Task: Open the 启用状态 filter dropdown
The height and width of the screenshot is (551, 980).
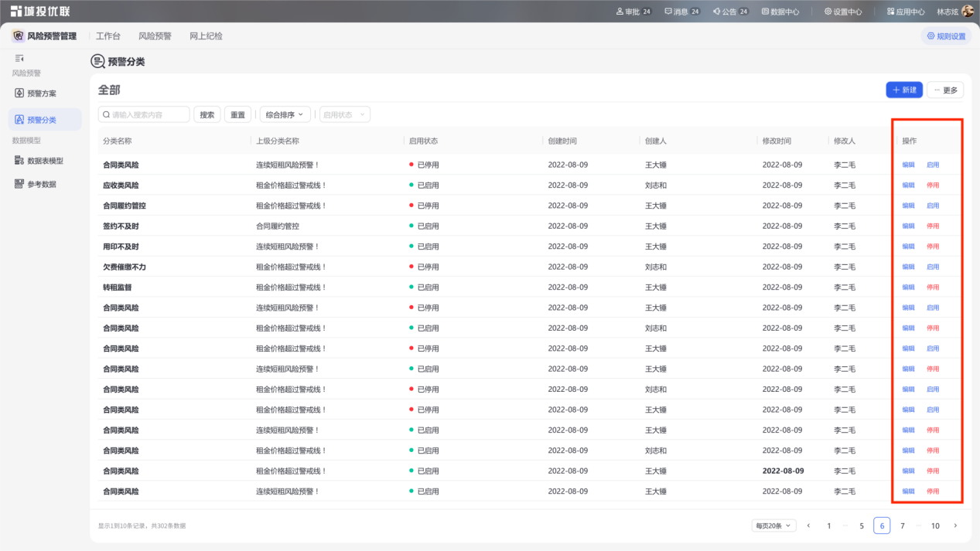Action: coord(344,114)
